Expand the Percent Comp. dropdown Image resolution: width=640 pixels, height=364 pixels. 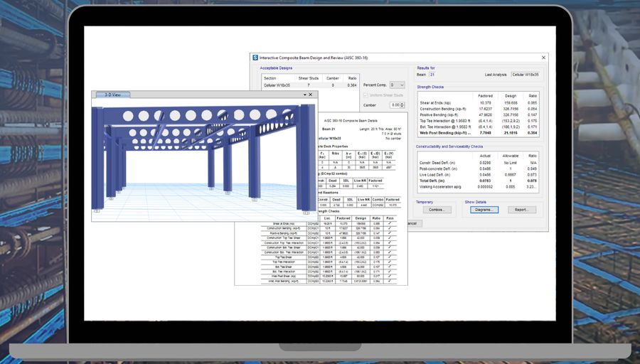(x=402, y=85)
